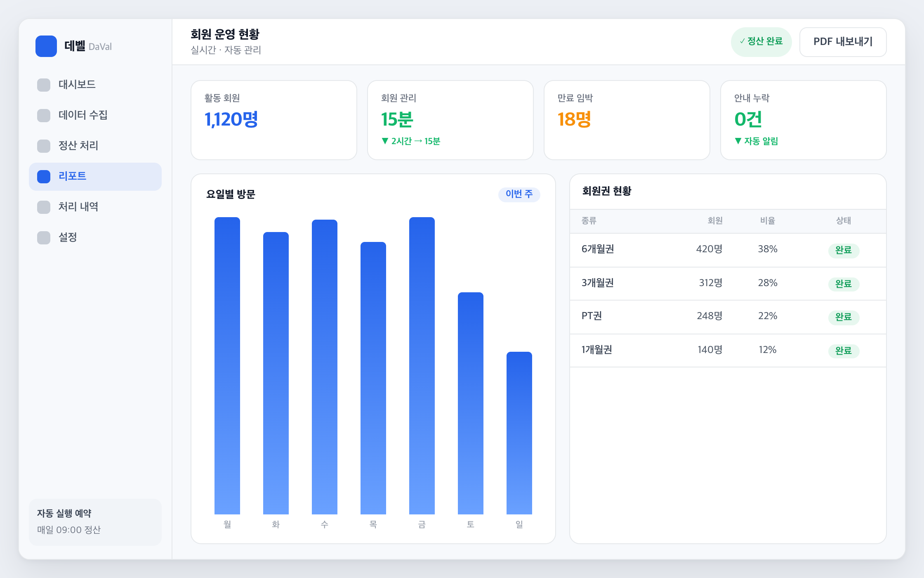Open the 활동 회원 stat card
This screenshot has height=578, width=924.
click(x=274, y=120)
